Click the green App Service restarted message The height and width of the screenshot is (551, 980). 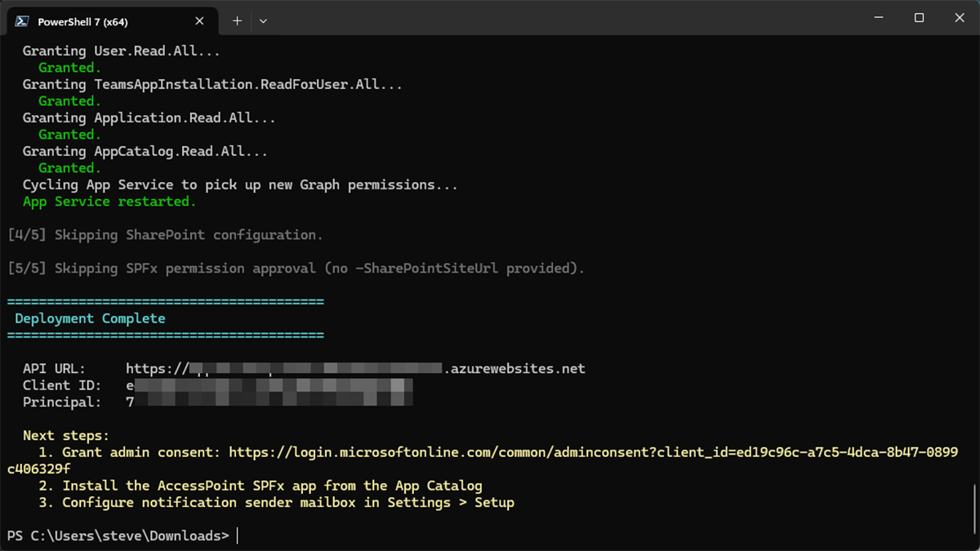pos(109,201)
